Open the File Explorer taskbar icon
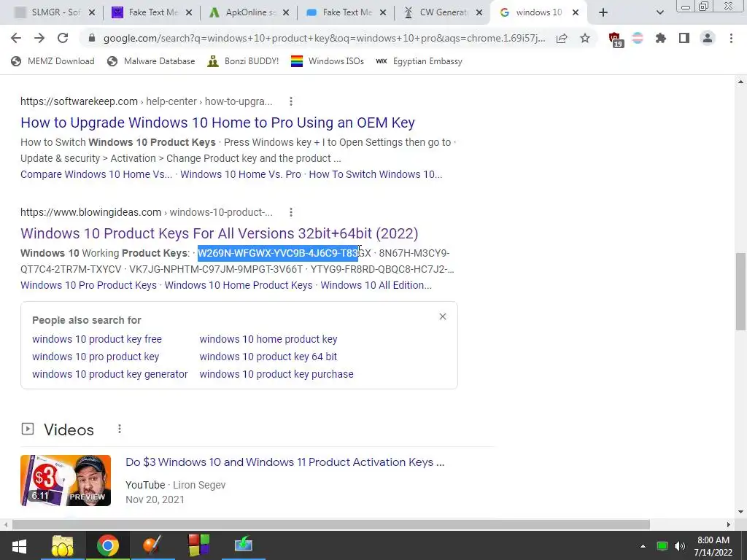The width and height of the screenshot is (747, 560). pos(63,545)
